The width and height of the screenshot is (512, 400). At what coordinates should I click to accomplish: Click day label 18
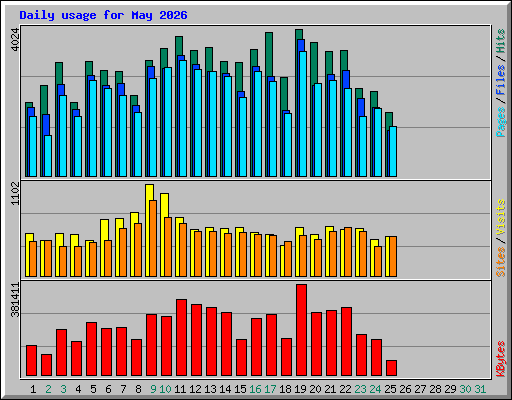[x=285, y=389]
